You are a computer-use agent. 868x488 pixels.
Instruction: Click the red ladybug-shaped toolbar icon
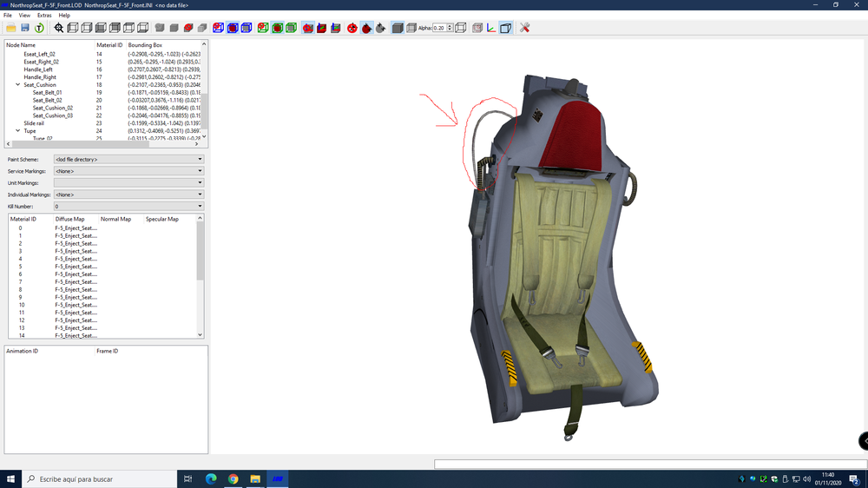[x=366, y=28]
